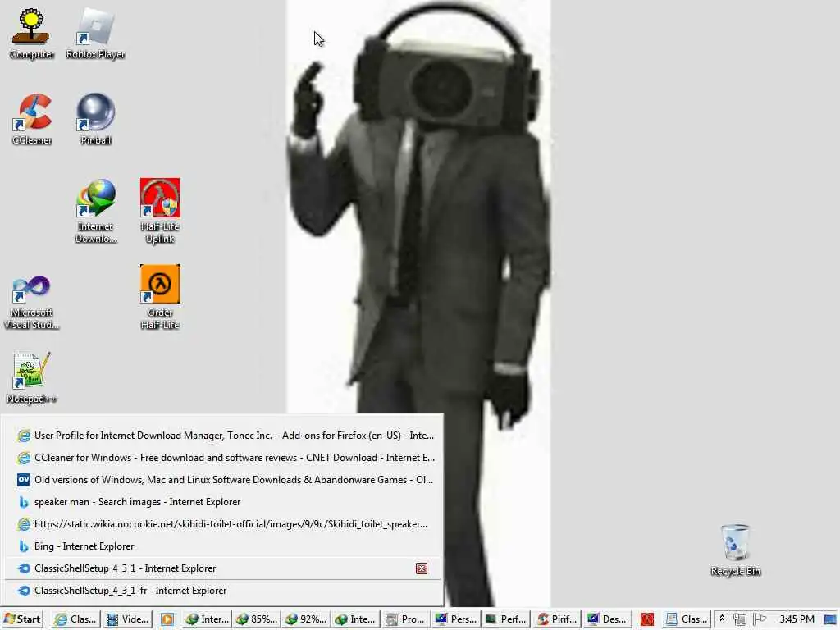Click Inte... taskbar button after 92%

(355, 619)
